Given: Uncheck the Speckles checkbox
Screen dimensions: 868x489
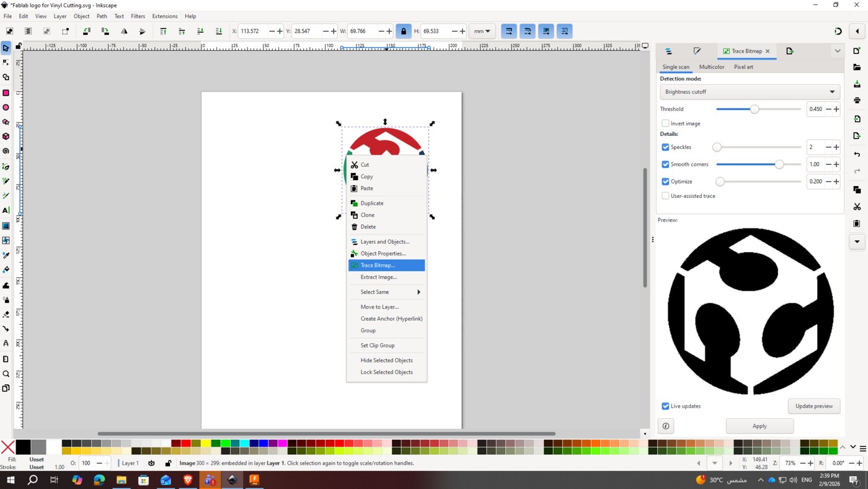Looking at the screenshot, I should [x=665, y=147].
